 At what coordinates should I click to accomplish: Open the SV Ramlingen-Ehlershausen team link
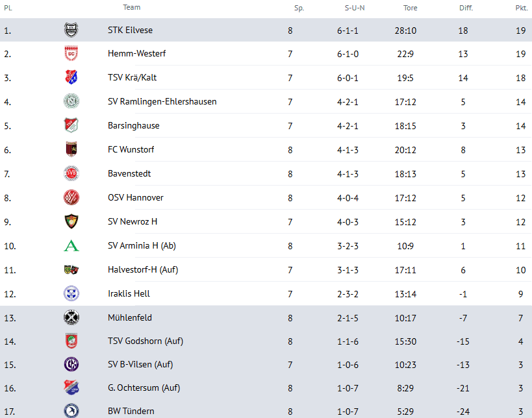162,102
